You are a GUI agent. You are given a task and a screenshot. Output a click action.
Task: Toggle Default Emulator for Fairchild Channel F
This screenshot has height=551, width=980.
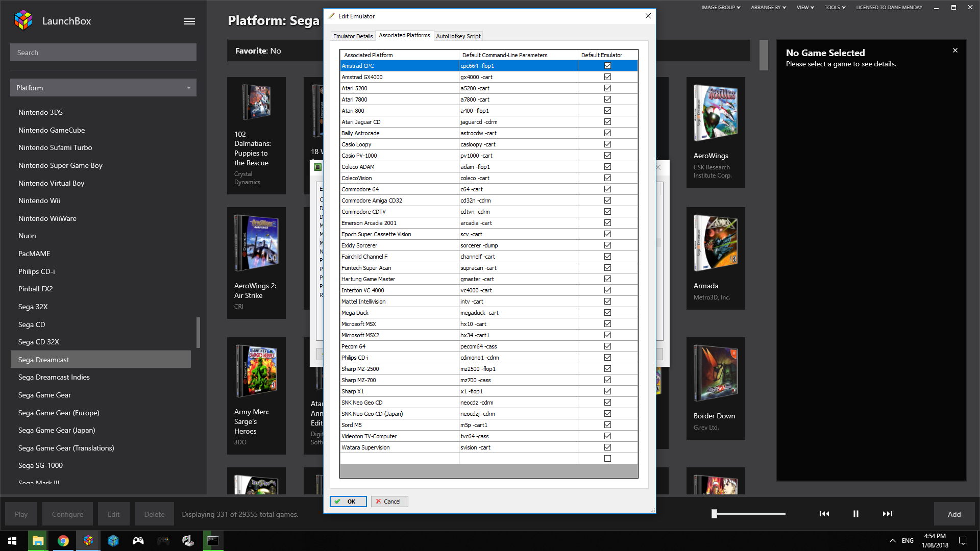pyautogui.click(x=607, y=257)
